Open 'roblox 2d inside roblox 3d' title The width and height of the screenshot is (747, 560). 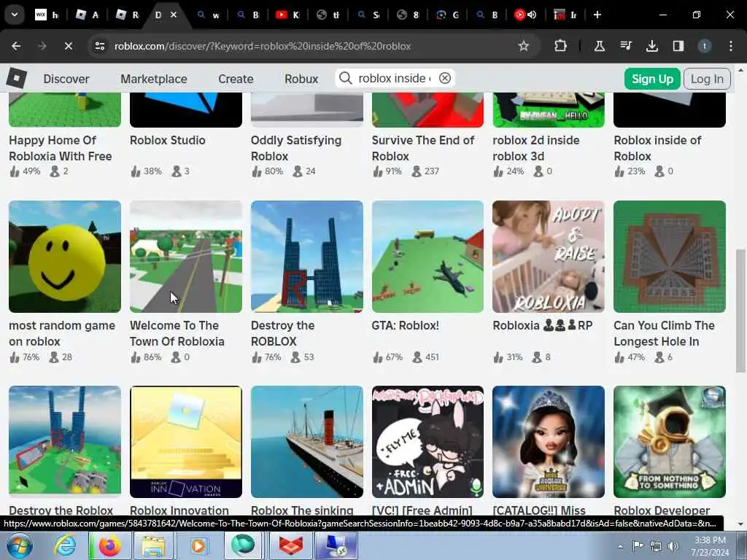536,147
